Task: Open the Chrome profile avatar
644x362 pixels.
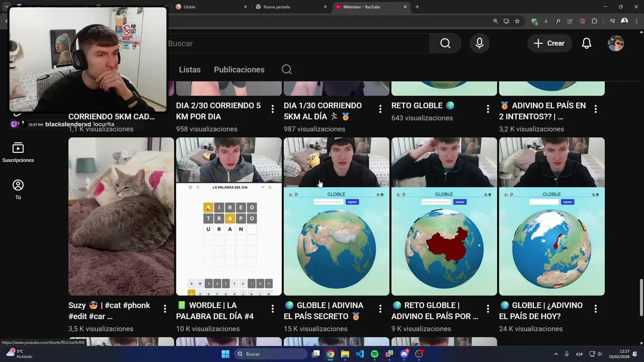Action: (624, 21)
